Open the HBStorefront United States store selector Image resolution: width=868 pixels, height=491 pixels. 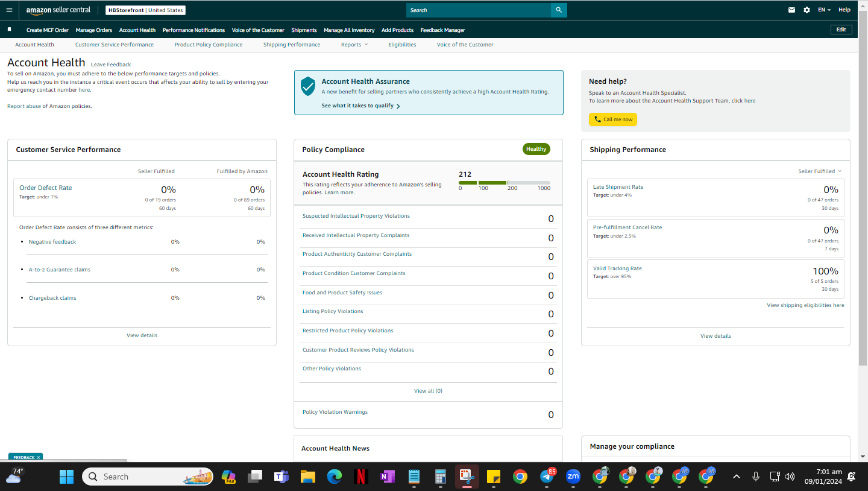pos(145,10)
